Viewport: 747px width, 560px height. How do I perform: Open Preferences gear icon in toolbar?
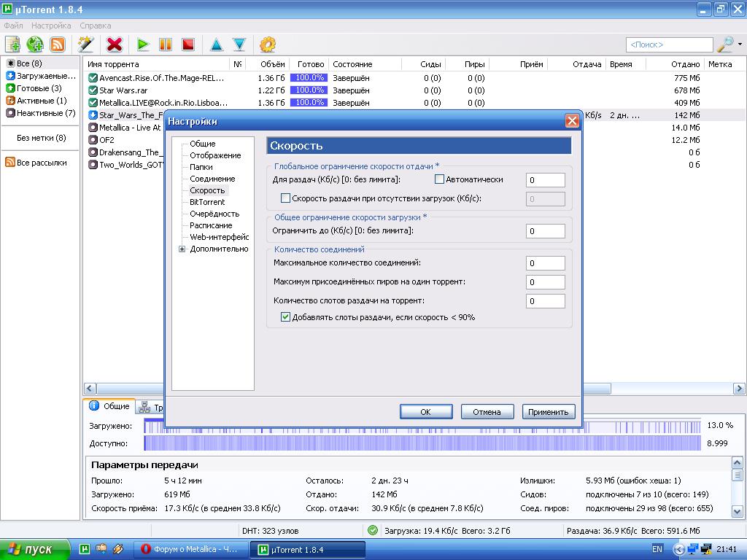tap(268, 44)
